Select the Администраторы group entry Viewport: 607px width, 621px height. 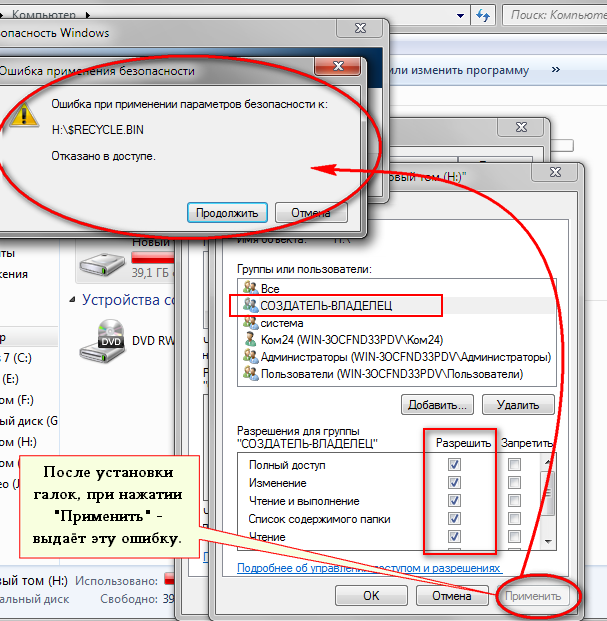coord(397,357)
